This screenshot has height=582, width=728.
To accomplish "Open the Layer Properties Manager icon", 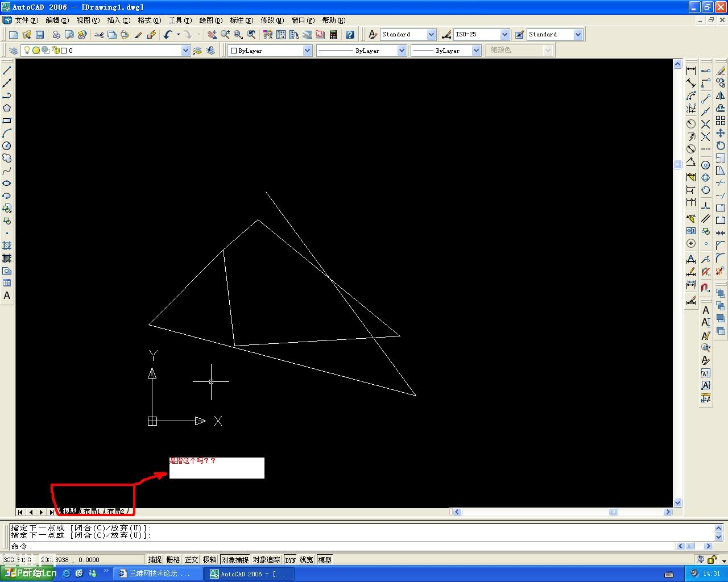I will (14, 51).
